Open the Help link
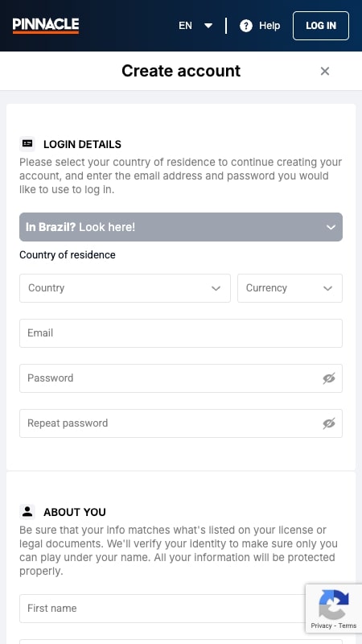The width and height of the screenshot is (362, 644). (x=269, y=26)
